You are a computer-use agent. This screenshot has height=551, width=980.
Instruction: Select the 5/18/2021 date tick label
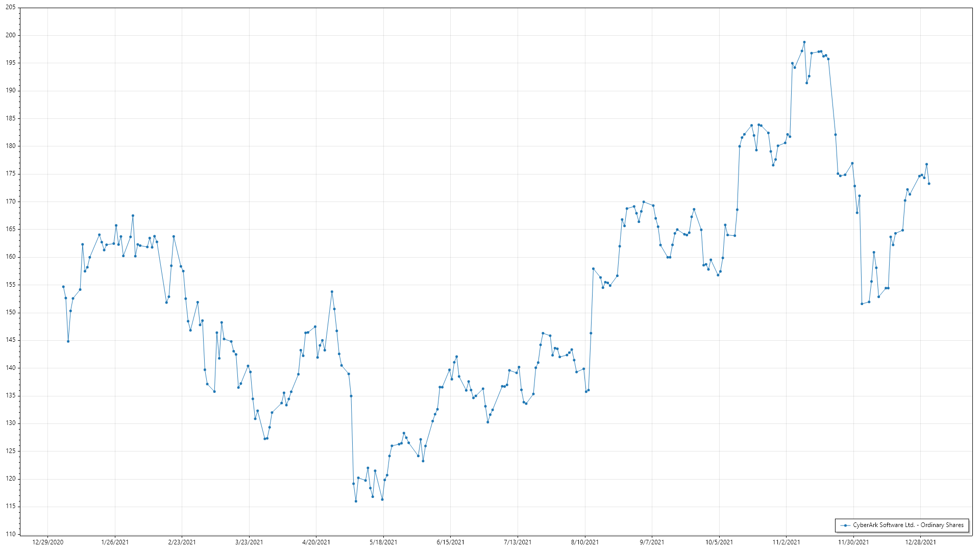[383, 542]
